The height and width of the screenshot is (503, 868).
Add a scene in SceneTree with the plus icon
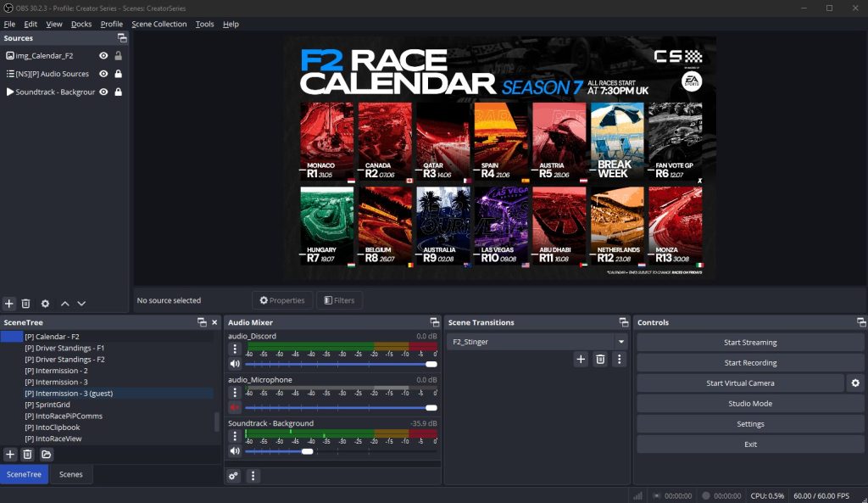pyautogui.click(x=10, y=455)
